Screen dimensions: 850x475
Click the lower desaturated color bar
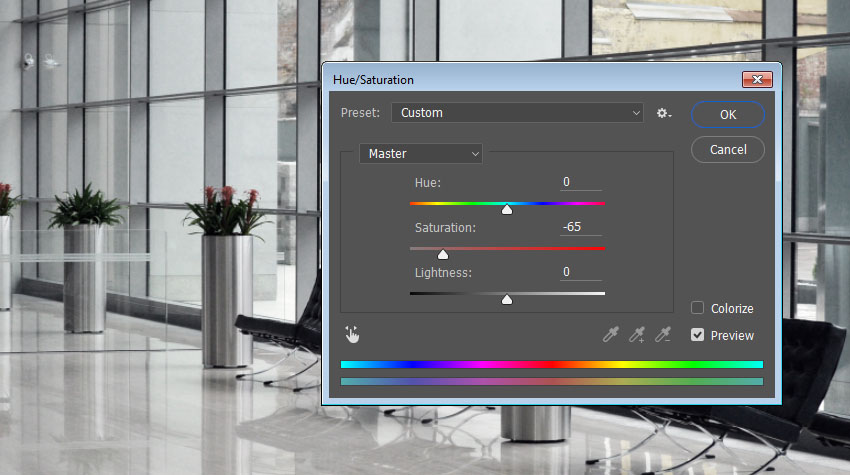551,381
